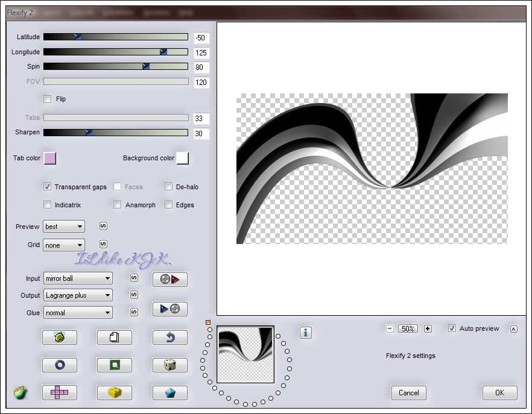Enable the Flip checkbox

(48, 99)
